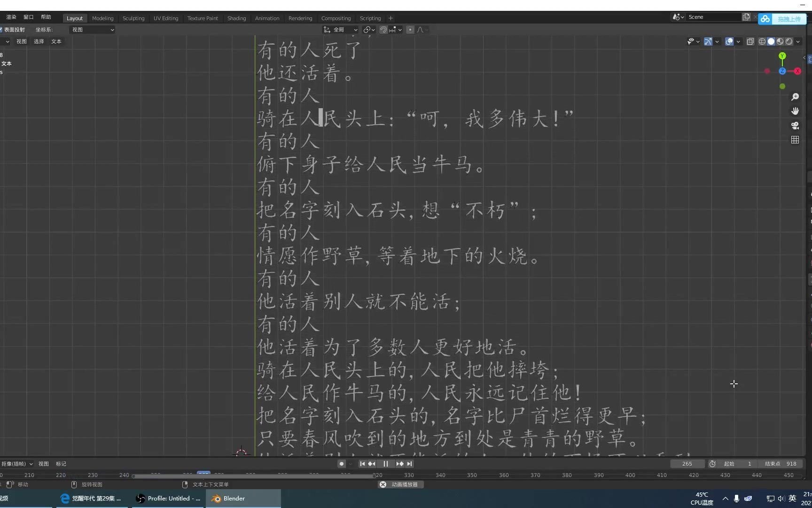
Task: Toggle use preview range clock icon
Action: (712, 464)
